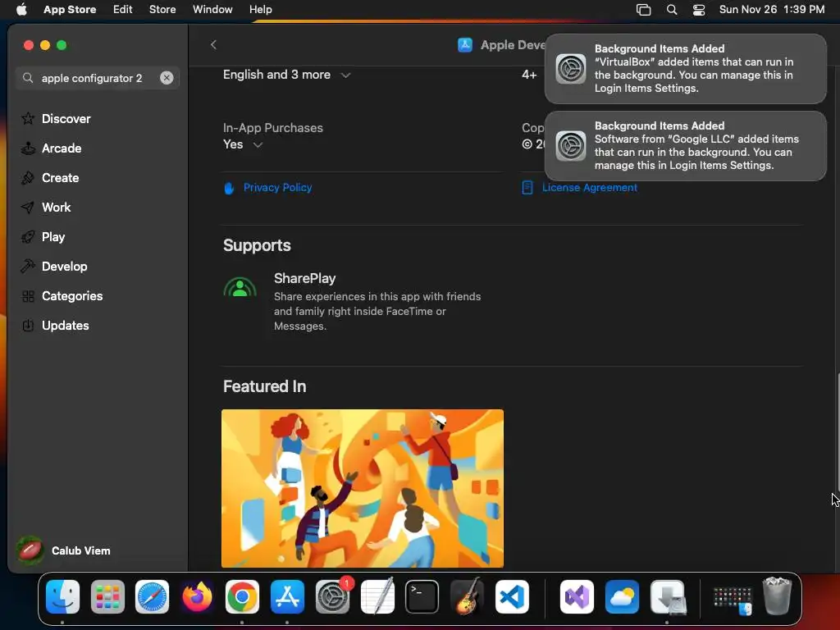Open the Downloads stack in the Dock
The image size is (840, 630).
(668, 597)
